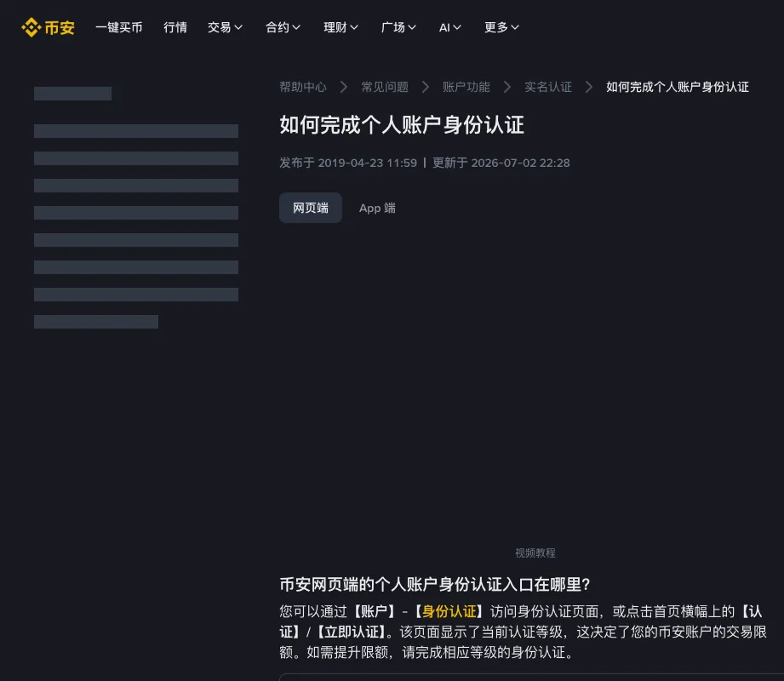This screenshot has width=784, height=681.
Task: Select the 网页端 tab
Action: tap(311, 208)
